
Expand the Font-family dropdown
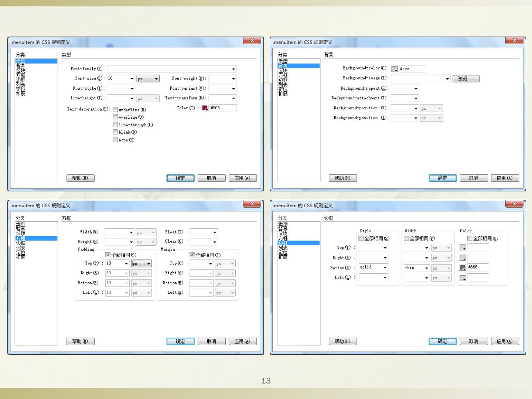[233, 69]
